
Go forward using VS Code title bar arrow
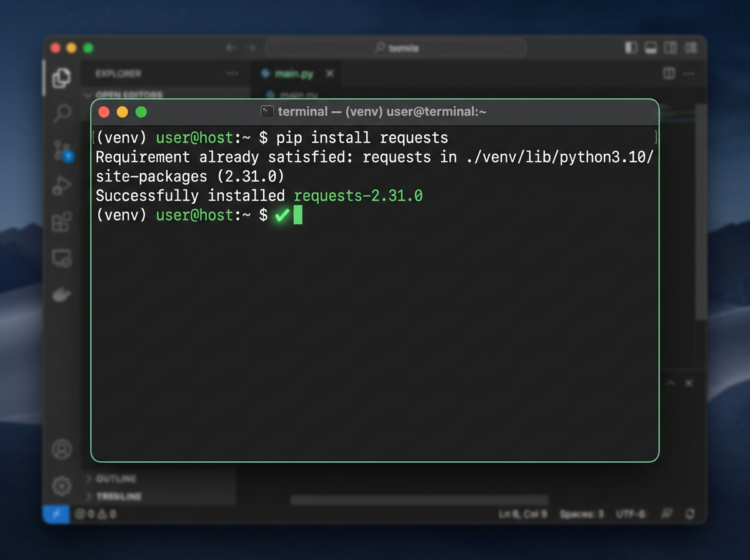(x=251, y=48)
